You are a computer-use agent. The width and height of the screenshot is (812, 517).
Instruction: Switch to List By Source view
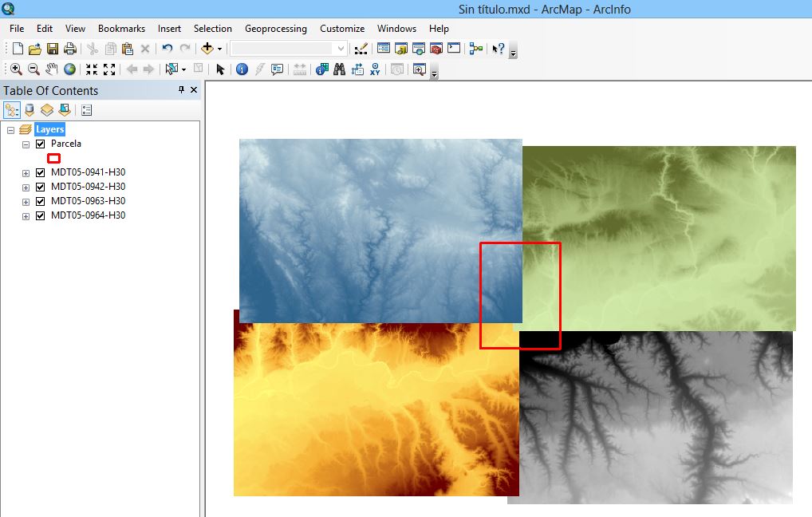[30, 110]
